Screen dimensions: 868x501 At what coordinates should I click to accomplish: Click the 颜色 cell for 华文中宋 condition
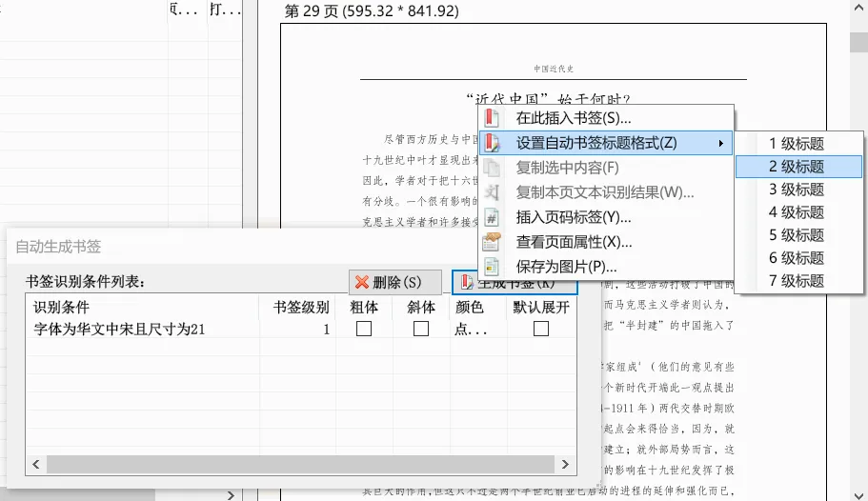tap(477, 330)
